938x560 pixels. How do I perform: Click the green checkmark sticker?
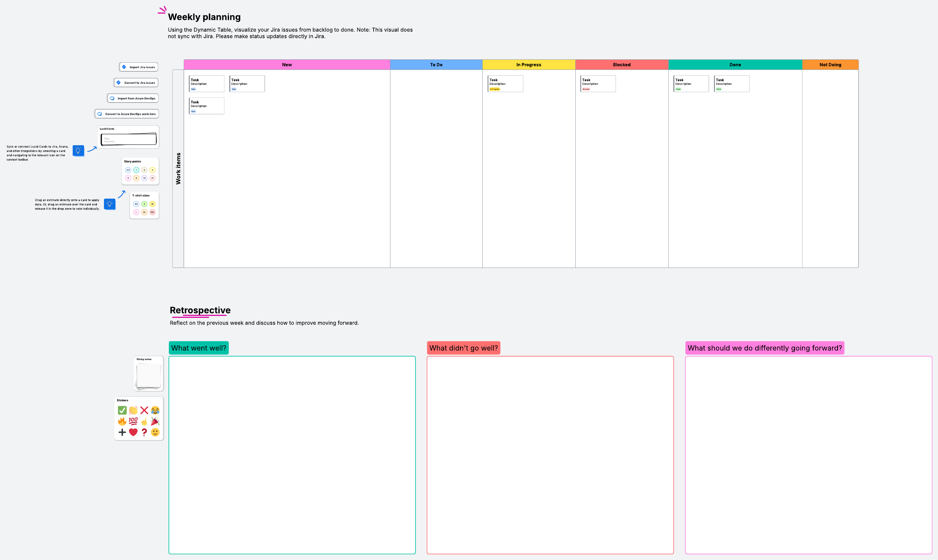tap(122, 410)
